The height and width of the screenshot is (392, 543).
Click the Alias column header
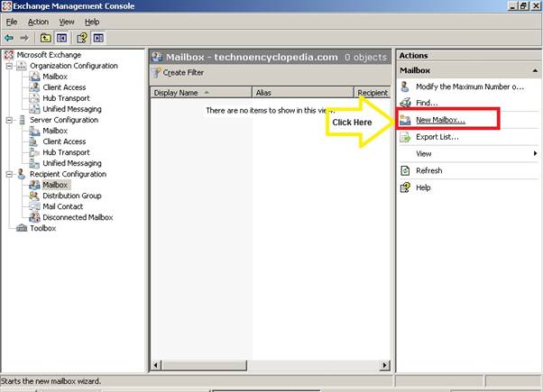click(x=303, y=93)
